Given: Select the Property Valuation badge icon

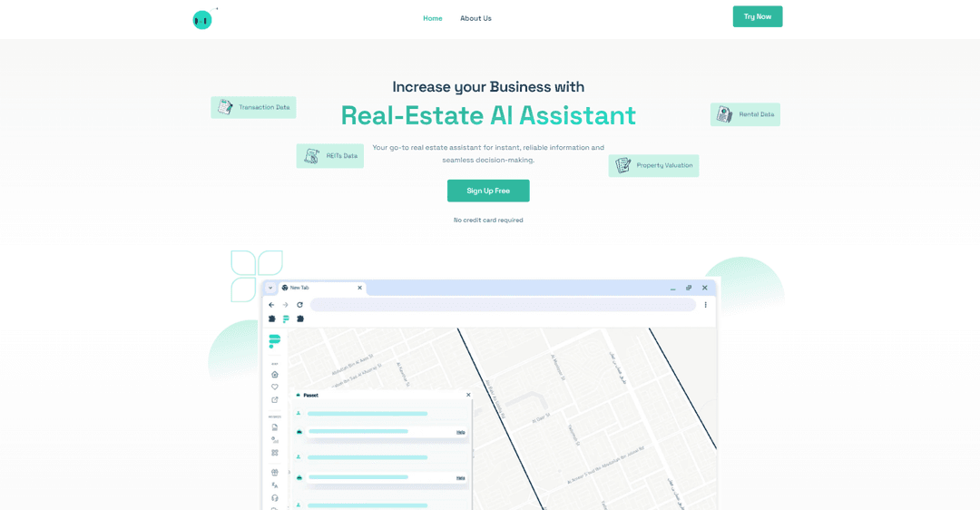Looking at the screenshot, I should (x=622, y=166).
